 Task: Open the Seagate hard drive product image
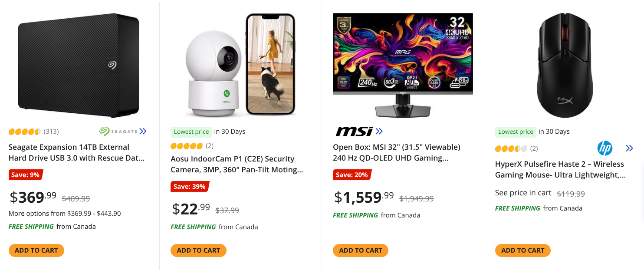(x=79, y=65)
